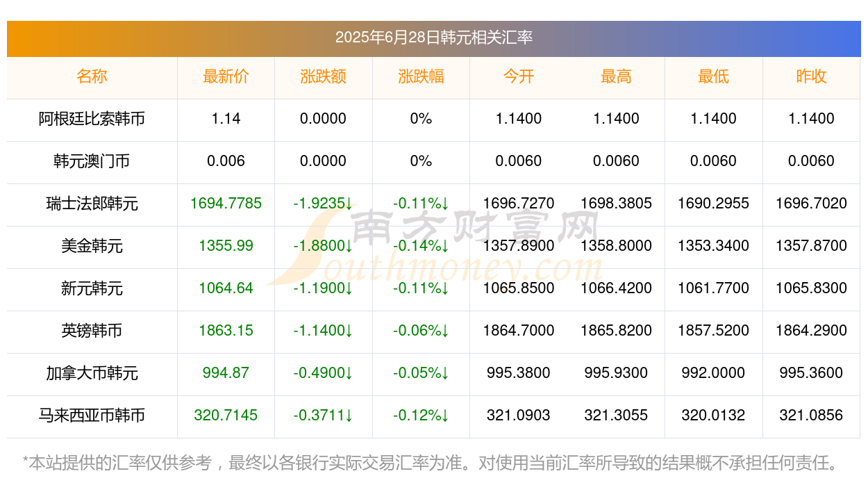Screen dimensions: 868x485
Task: Click latest price 1064.64
Action: [226, 288]
